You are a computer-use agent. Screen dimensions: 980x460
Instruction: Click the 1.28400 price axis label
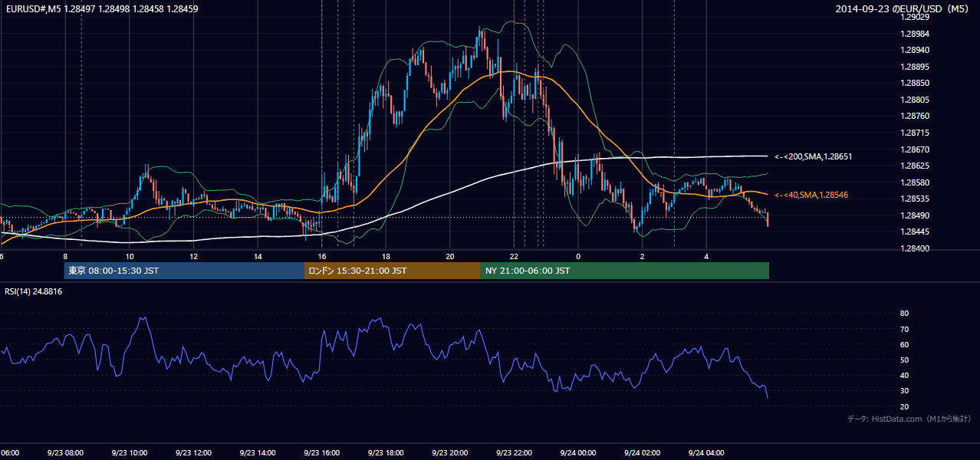(x=916, y=248)
